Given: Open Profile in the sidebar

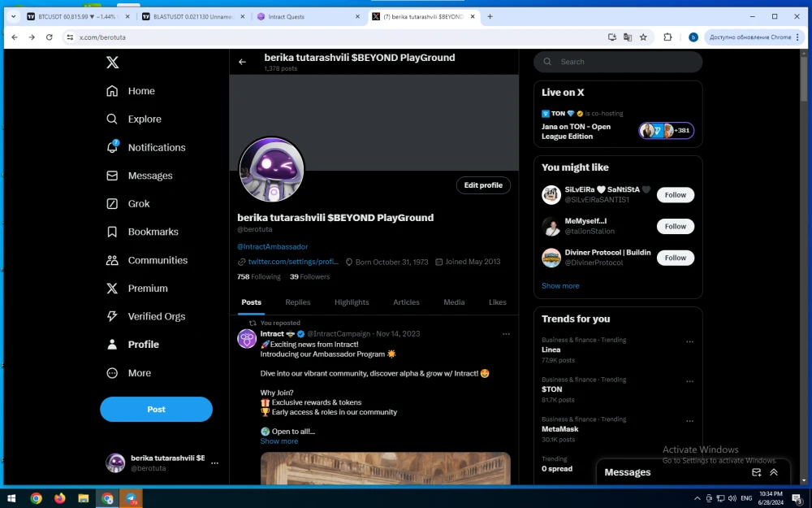Looking at the screenshot, I should (132, 344).
